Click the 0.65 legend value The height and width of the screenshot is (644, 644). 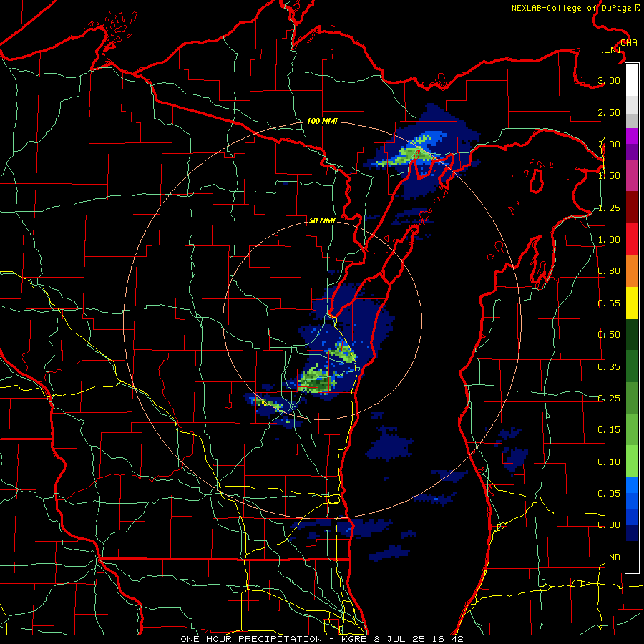pos(609,303)
